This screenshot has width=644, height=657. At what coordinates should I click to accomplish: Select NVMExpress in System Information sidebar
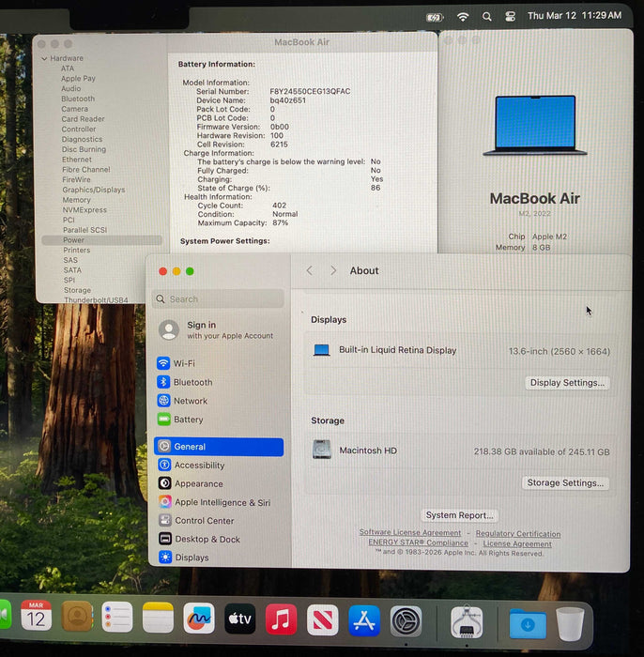coord(84,210)
